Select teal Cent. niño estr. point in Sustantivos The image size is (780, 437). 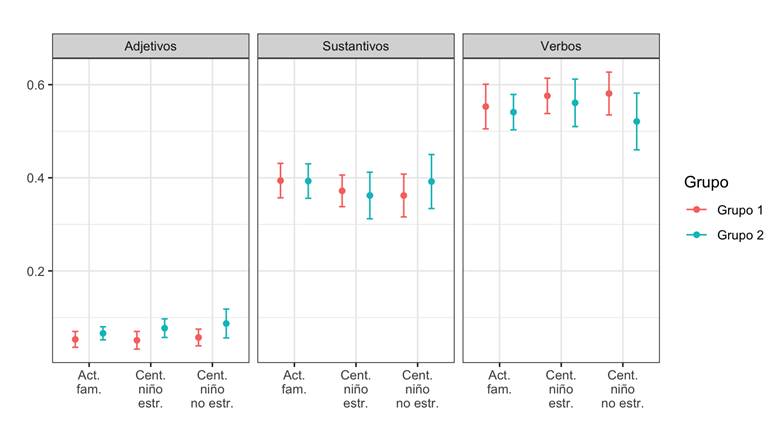coord(370,196)
